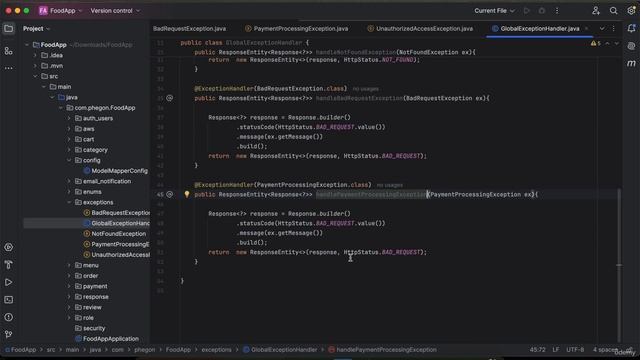Expand the .idea folder
The image size is (640, 360).
click(x=35, y=55)
